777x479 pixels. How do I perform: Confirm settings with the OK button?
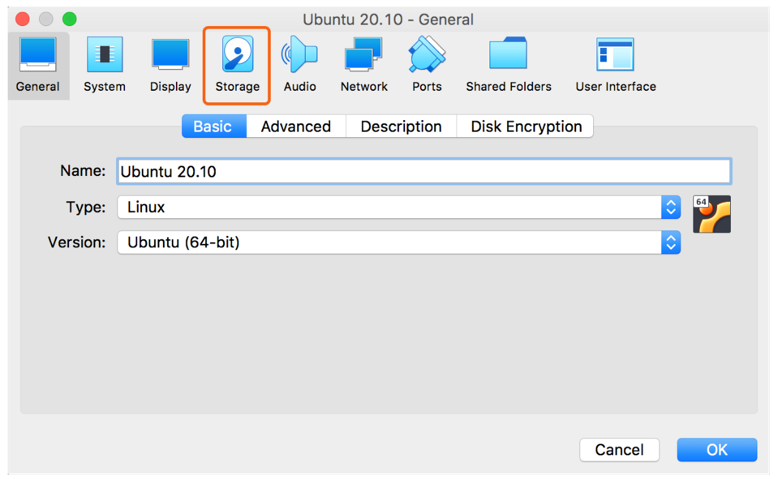pyautogui.click(x=717, y=450)
